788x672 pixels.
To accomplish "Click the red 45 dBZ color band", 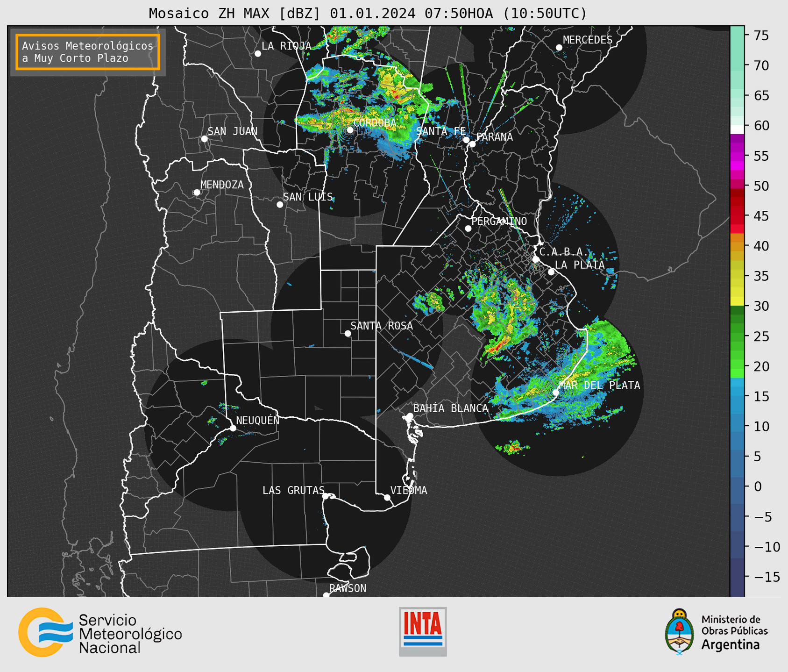I will pyautogui.click(x=737, y=216).
